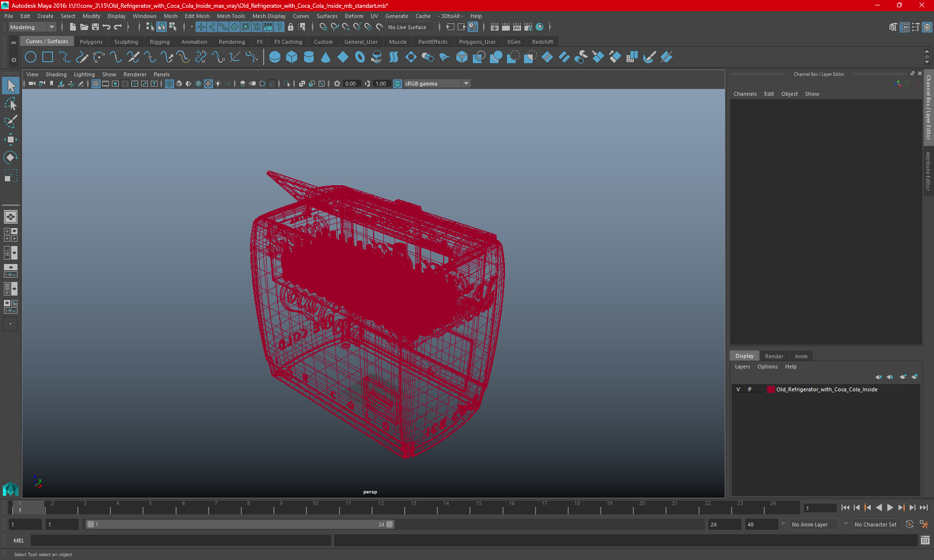Activate the Select tool in toolbox
Viewport: 934px width, 560px height.
[11, 86]
